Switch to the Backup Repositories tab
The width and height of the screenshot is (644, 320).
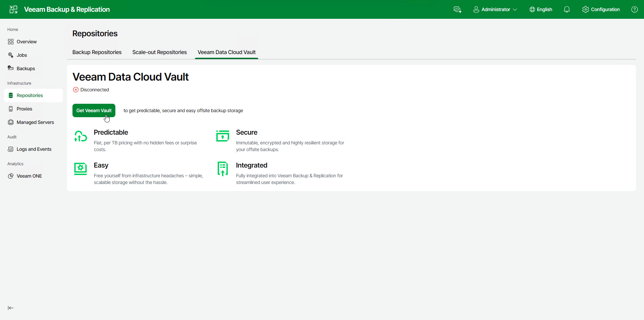click(x=97, y=52)
